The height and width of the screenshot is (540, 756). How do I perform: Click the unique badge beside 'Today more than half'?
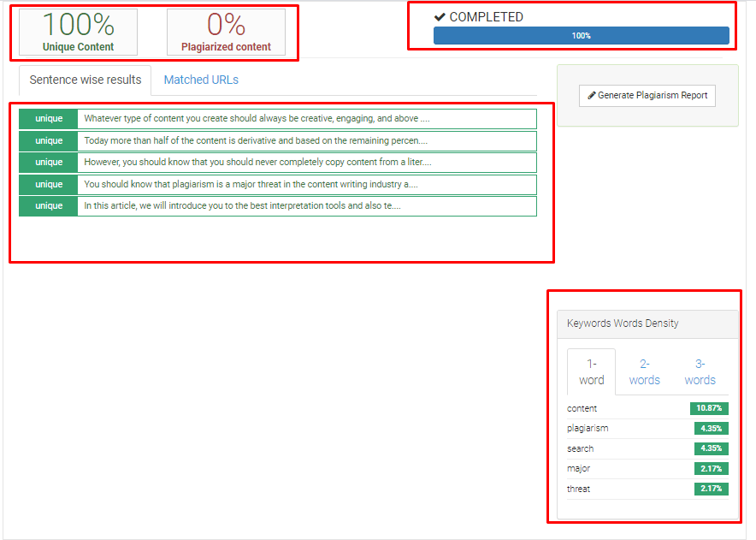[x=49, y=141]
